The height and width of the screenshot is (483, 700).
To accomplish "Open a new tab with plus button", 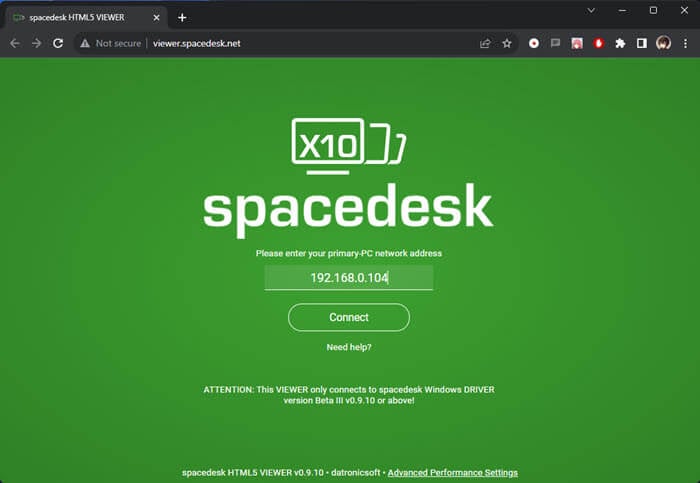I will pyautogui.click(x=182, y=17).
